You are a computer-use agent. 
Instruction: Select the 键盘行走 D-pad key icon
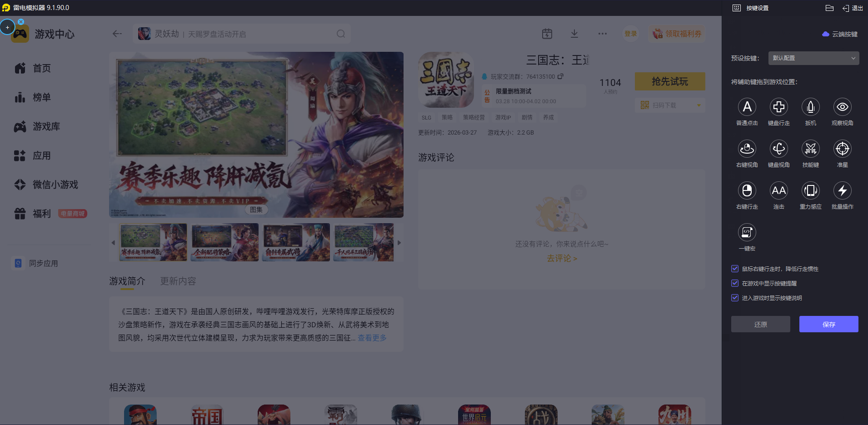click(778, 107)
